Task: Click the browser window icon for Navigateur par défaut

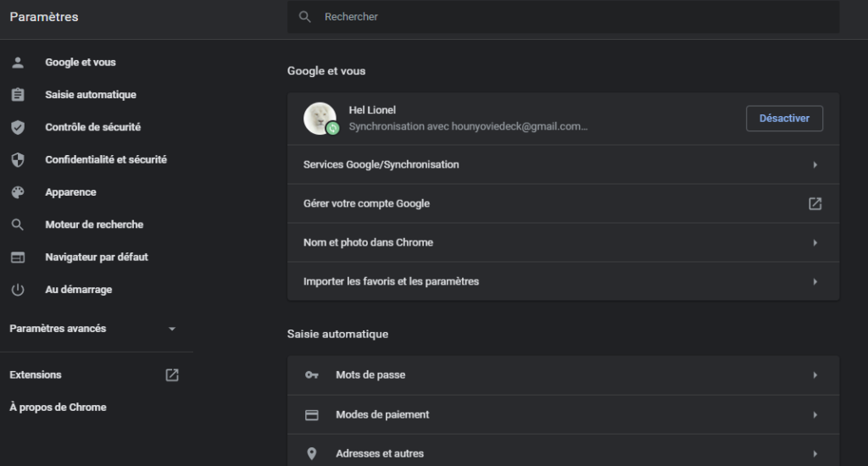Action: (18, 258)
